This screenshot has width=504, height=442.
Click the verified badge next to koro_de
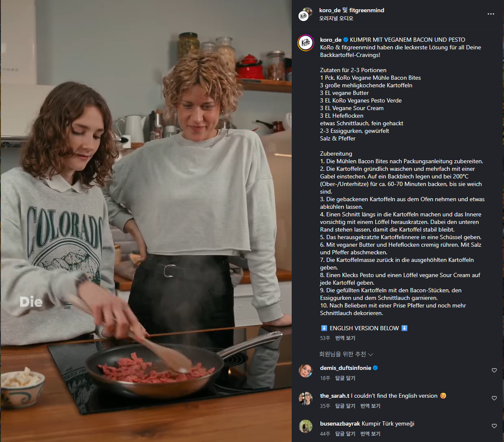pos(346,40)
